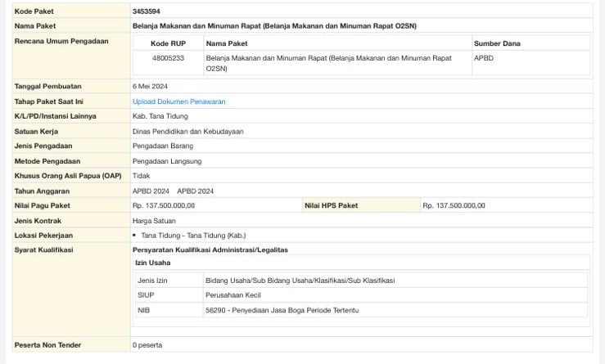Select the APBD cell under Sumber Dana
The image size is (605, 364).
coord(484,58)
